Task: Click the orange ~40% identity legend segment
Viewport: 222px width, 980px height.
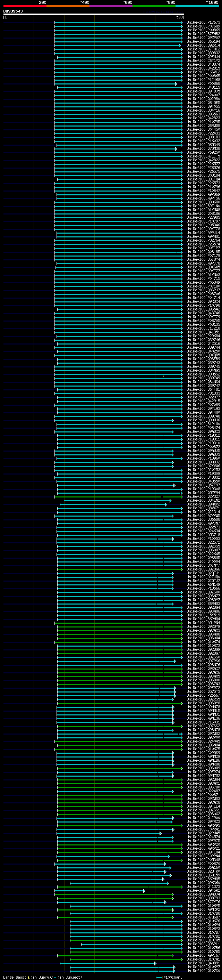Action: click(x=68, y=6)
